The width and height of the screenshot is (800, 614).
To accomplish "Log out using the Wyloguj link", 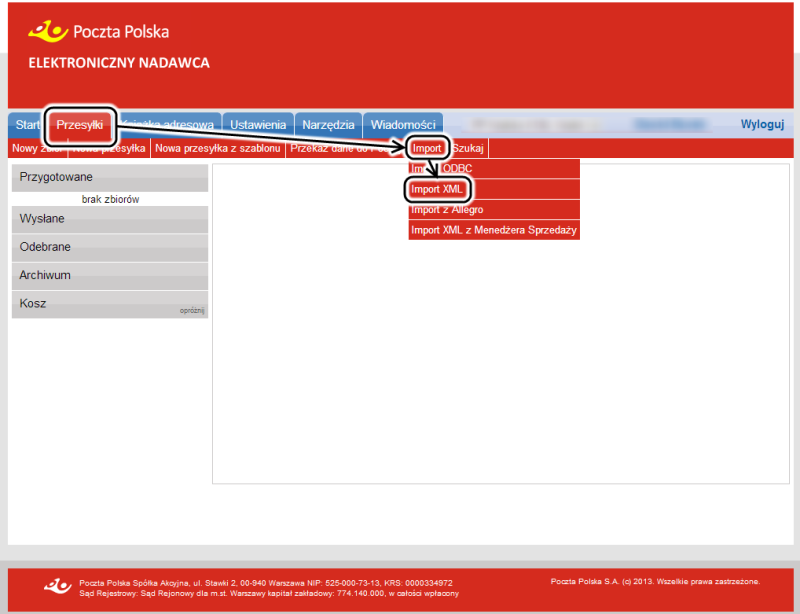I will (762, 125).
